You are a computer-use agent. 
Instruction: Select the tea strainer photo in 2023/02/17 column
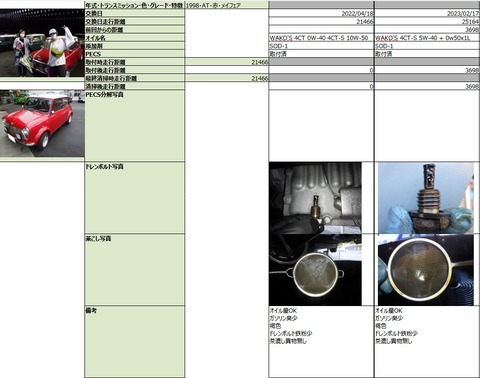coord(426,270)
